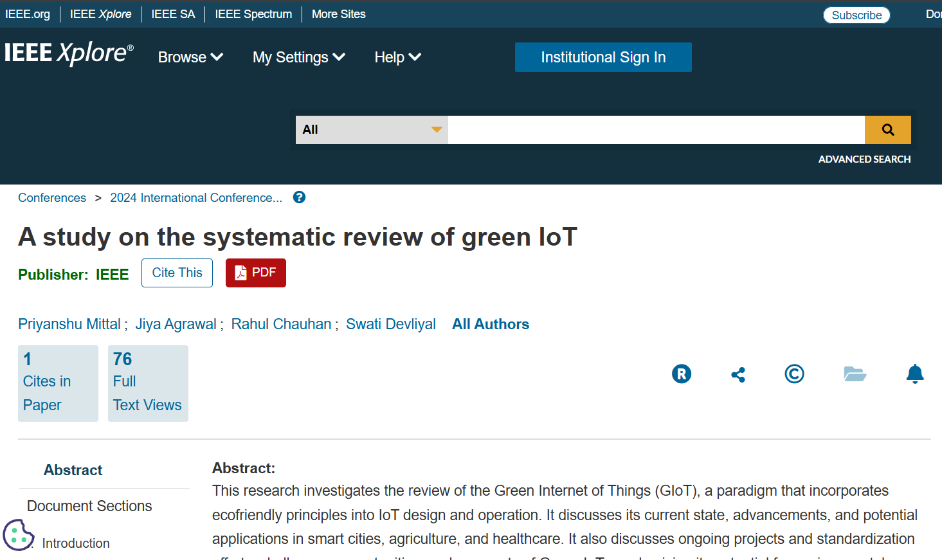Open the breadcrumb help question-mark icon

[299, 197]
